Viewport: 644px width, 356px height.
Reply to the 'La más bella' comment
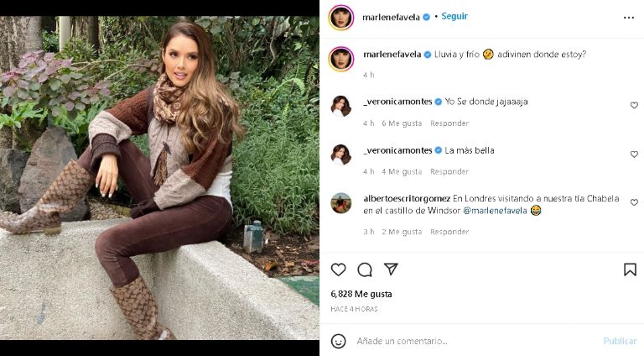click(449, 171)
